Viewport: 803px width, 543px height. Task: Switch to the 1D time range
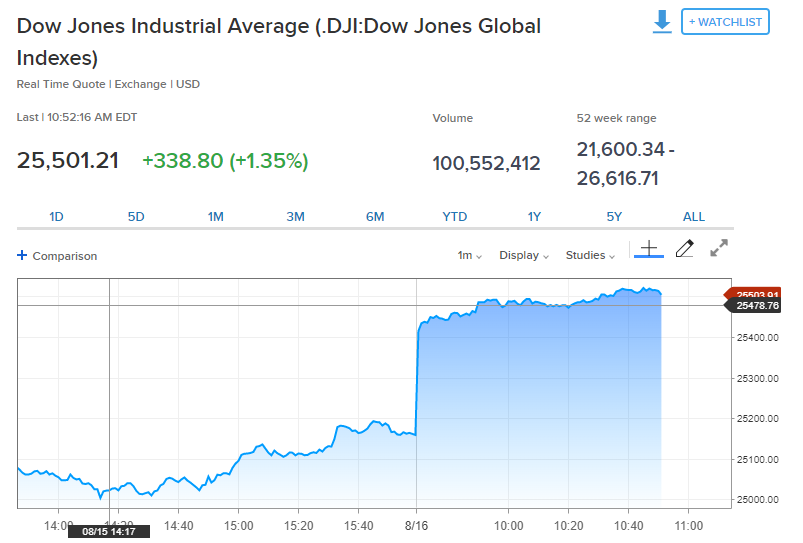(x=57, y=217)
